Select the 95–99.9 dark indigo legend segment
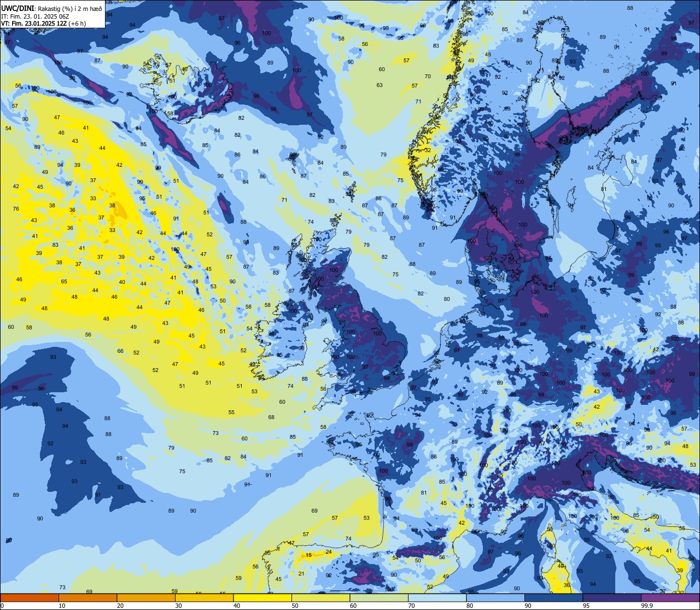Viewport: 700px width, 610px height. 612,598
